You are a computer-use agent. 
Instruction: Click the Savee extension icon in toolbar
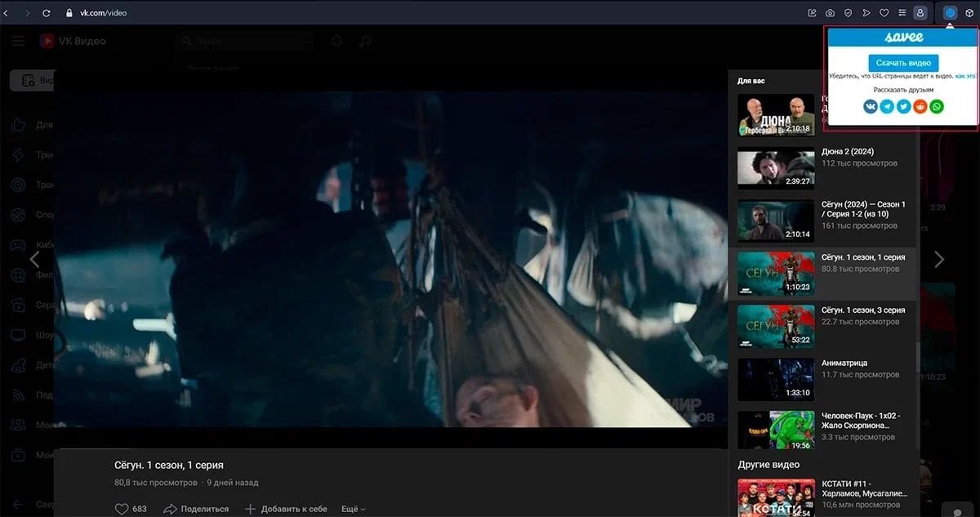(950, 13)
